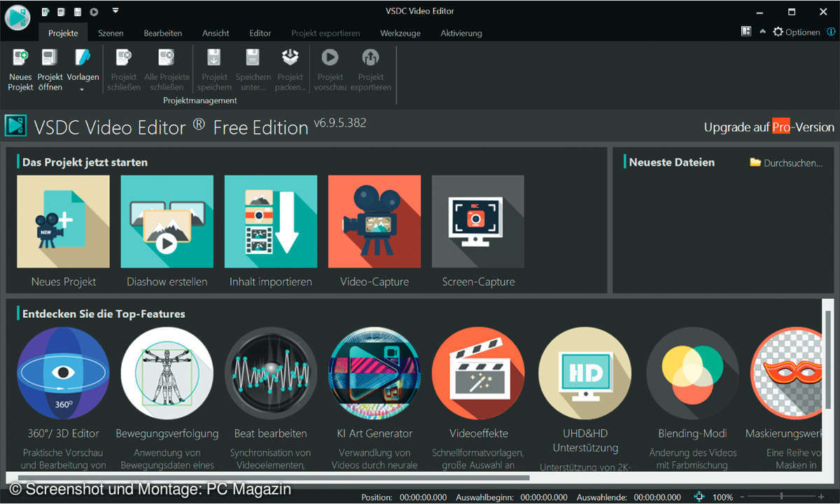Open the Vorlagen templates dropdown
Screen dimensions: 840x504
83,69
